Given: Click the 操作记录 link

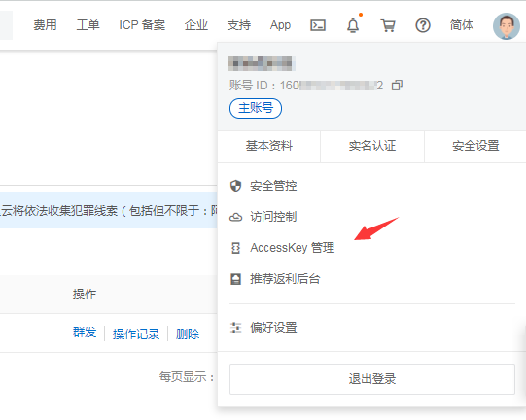Looking at the screenshot, I should pyautogui.click(x=136, y=334).
